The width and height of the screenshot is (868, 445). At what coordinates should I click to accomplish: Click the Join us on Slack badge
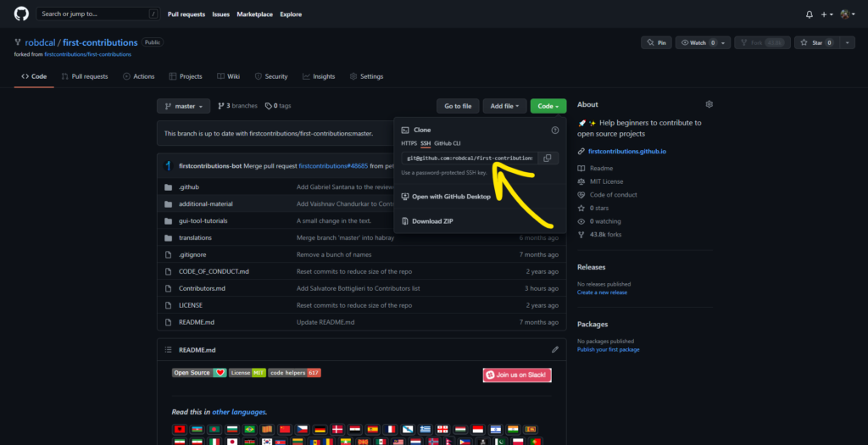click(517, 375)
